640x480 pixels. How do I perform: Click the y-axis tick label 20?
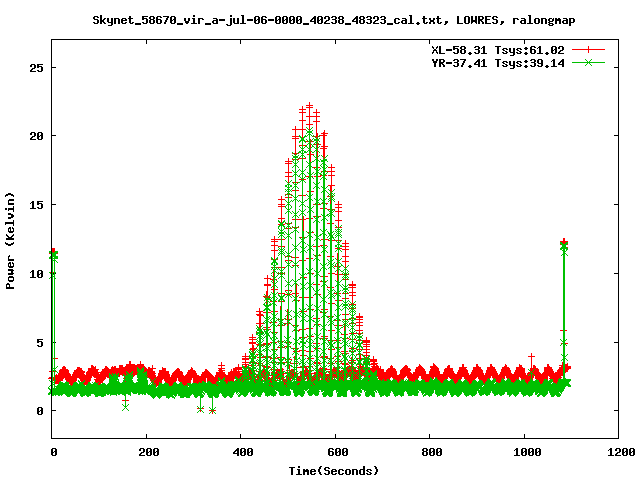tap(36, 136)
